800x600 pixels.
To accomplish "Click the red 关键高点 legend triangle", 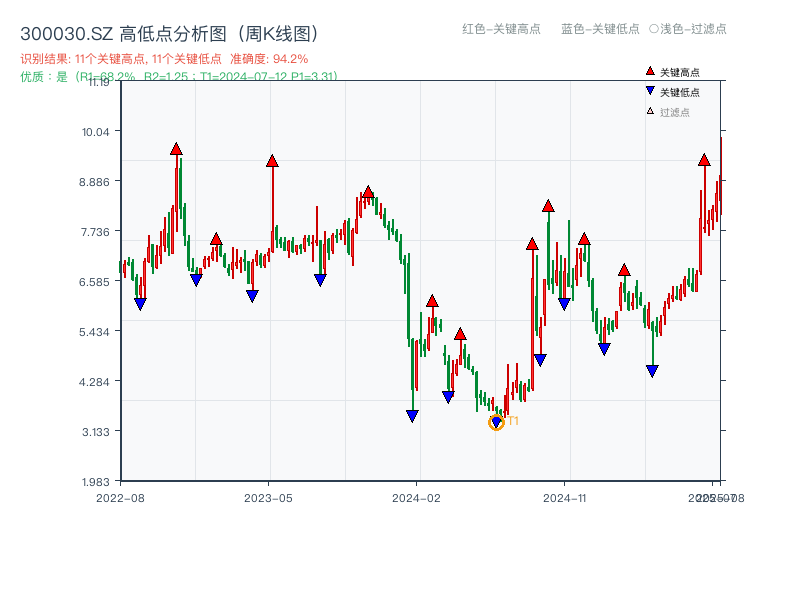I will click(x=650, y=71).
